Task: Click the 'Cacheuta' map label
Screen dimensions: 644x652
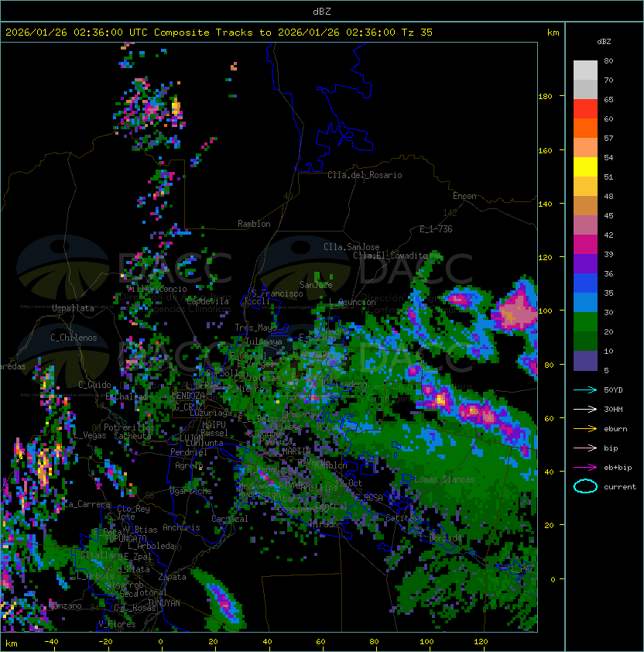Action: [x=132, y=436]
